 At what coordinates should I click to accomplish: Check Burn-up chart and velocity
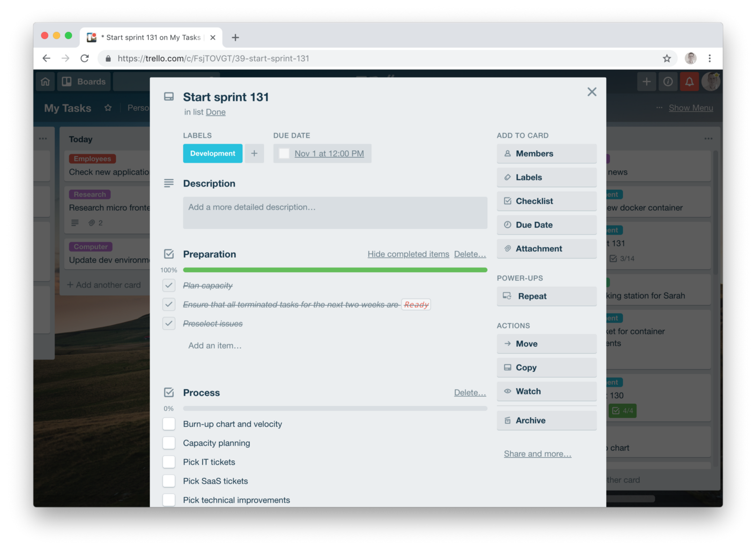(x=169, y=424)
